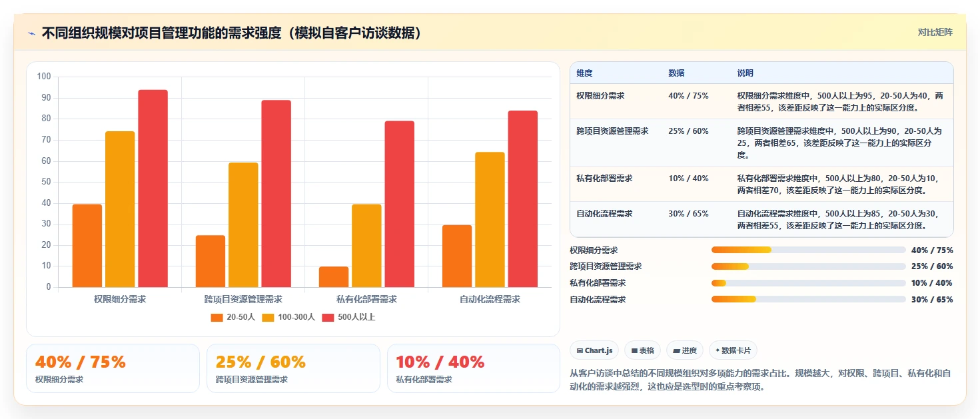The height and width of the screenshot is (419, 980).
Task: Toggle the 100-300人 legend series
Action: point(288,317)
